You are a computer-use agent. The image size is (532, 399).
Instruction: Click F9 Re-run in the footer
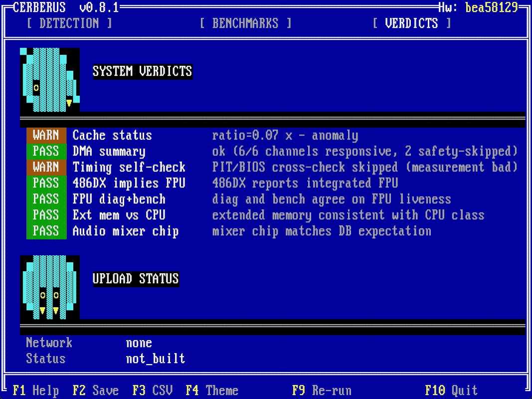click(x=322, y=391)
